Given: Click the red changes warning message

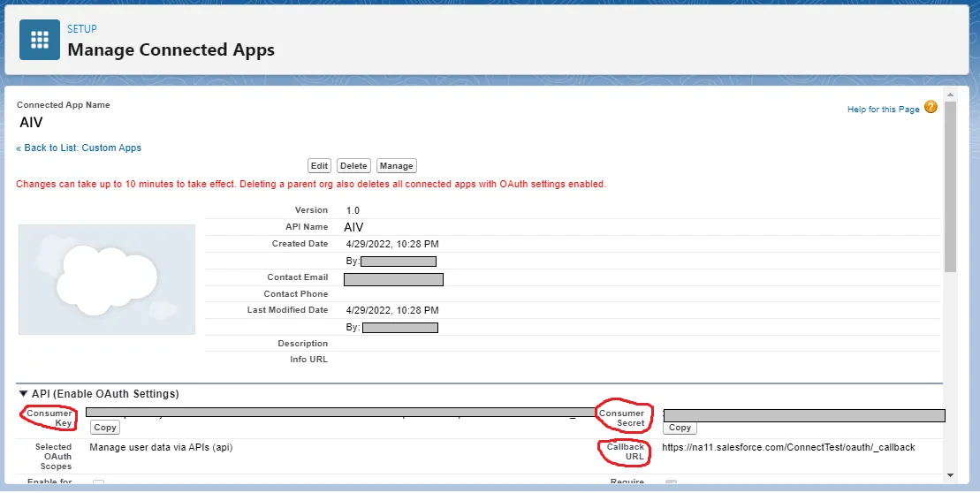Looking at the screenshot, I should 311,184.
